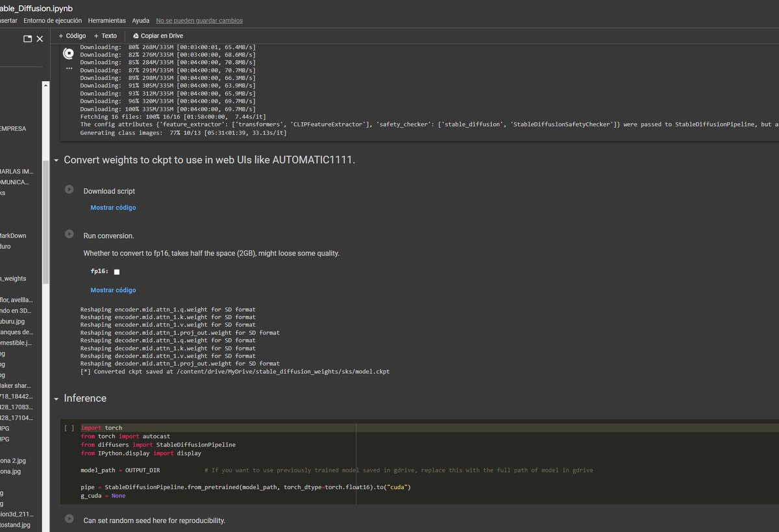This screenshot has width=779, height=532.
Task: Collapse the Convert weights to ckpt section
Action: pos(56,160)
